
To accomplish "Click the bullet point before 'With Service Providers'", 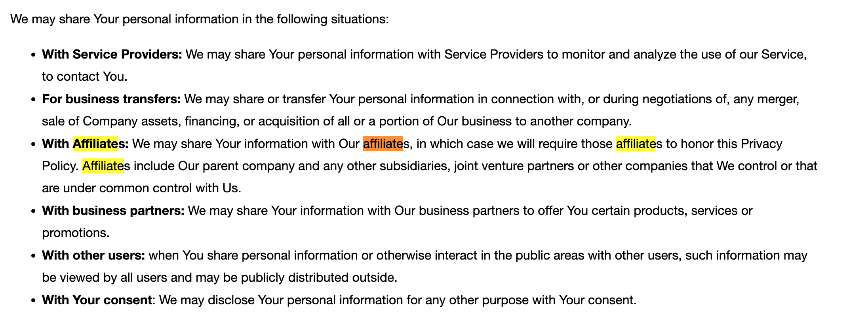I will pyautogui.click(x=34, y=55).
